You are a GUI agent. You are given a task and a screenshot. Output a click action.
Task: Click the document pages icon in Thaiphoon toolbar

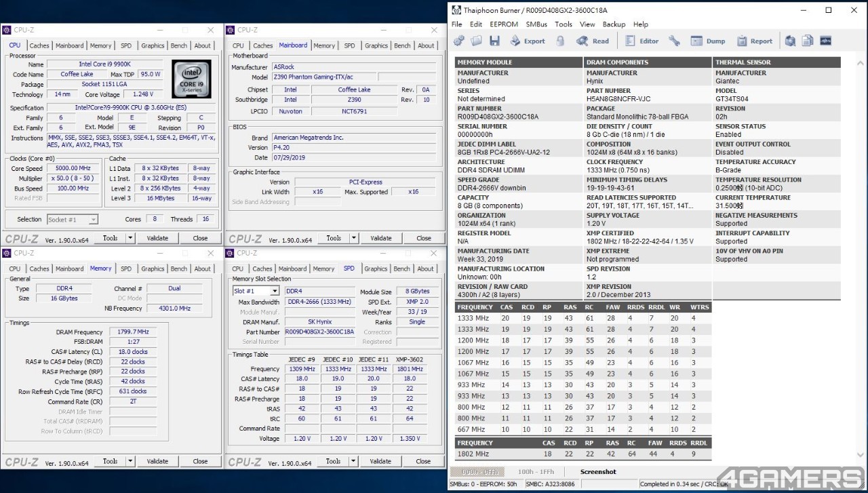(x=808, y=41)
